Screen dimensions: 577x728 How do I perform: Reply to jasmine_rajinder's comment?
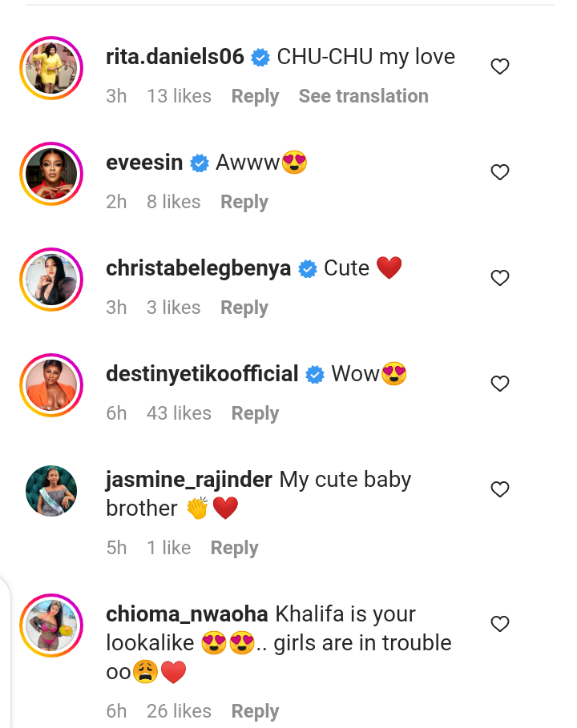[234, 548]
